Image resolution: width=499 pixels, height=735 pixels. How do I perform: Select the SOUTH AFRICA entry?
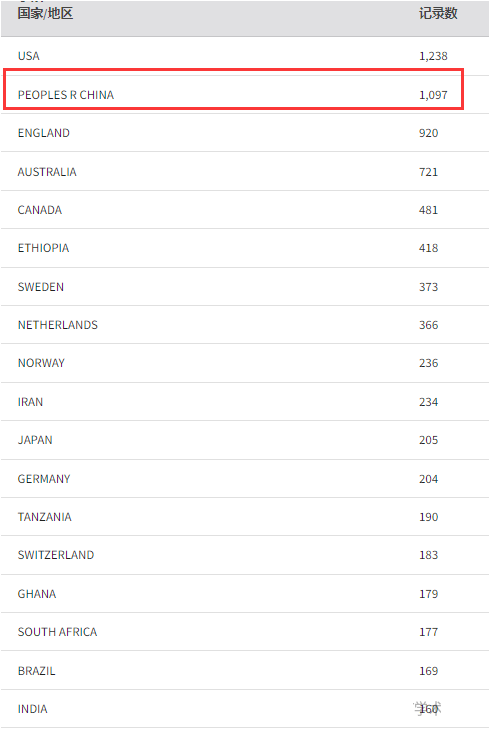click(57, 632)
